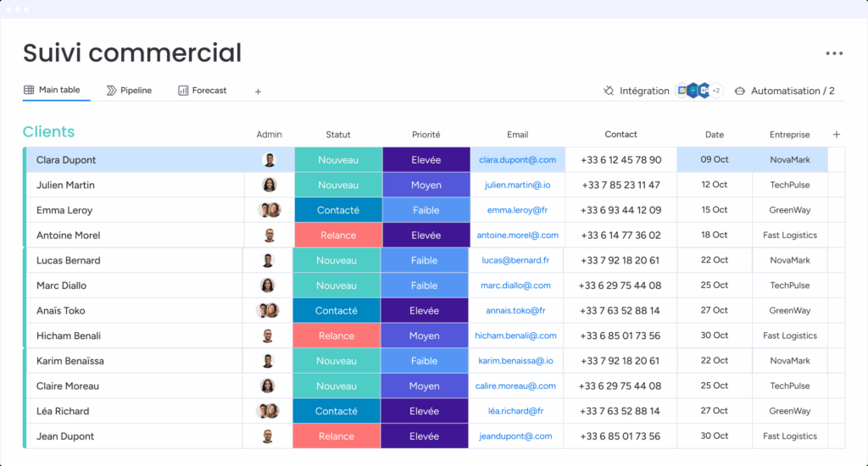Open Lucas Bernard's Faible priority cell

[425, 260]
